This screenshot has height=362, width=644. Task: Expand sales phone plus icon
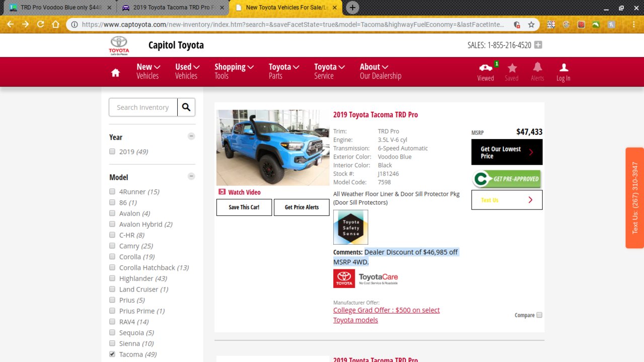pos(538,45)
